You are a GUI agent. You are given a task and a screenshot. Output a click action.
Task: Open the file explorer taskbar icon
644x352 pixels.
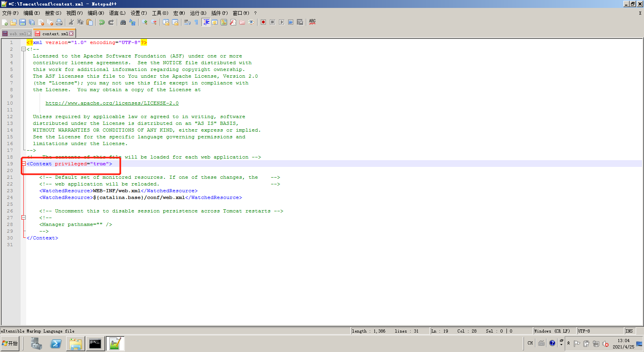click(x=75, y=344)
